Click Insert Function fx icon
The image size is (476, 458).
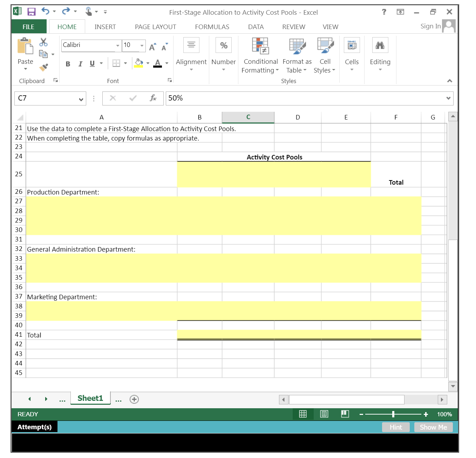pyautogui.click(x=153, y=98)
